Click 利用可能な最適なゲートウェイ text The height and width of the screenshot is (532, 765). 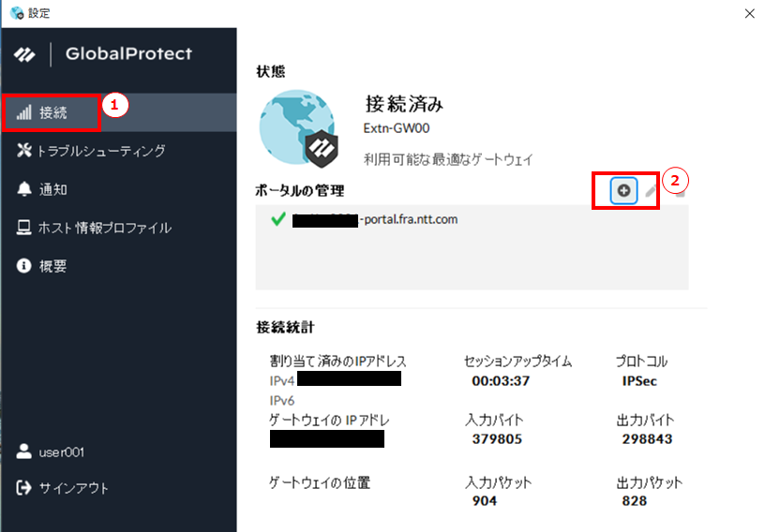click(448, 159)
